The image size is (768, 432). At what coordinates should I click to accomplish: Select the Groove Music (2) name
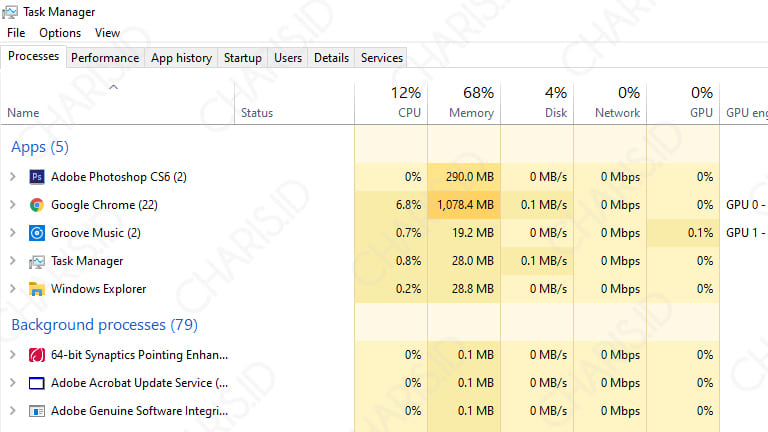coord(96,233)
